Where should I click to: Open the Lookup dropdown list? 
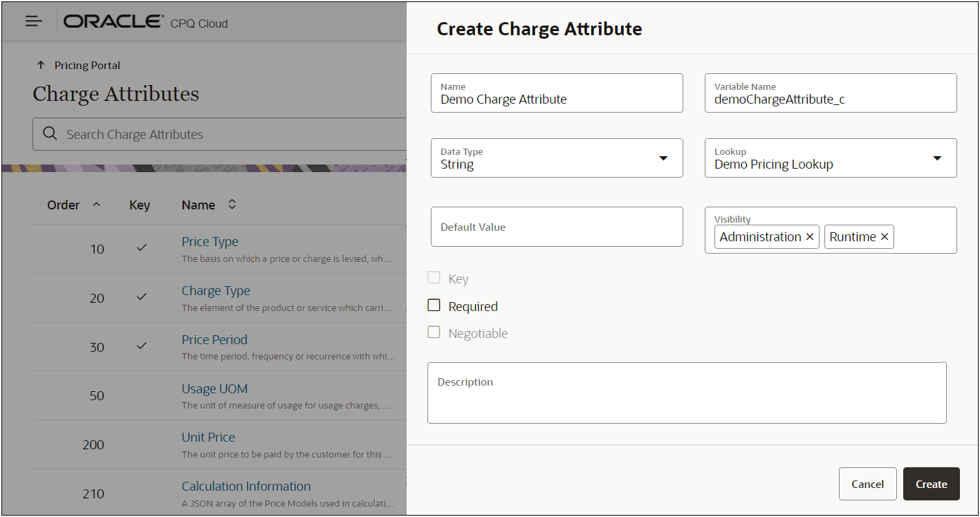[937, 158]
